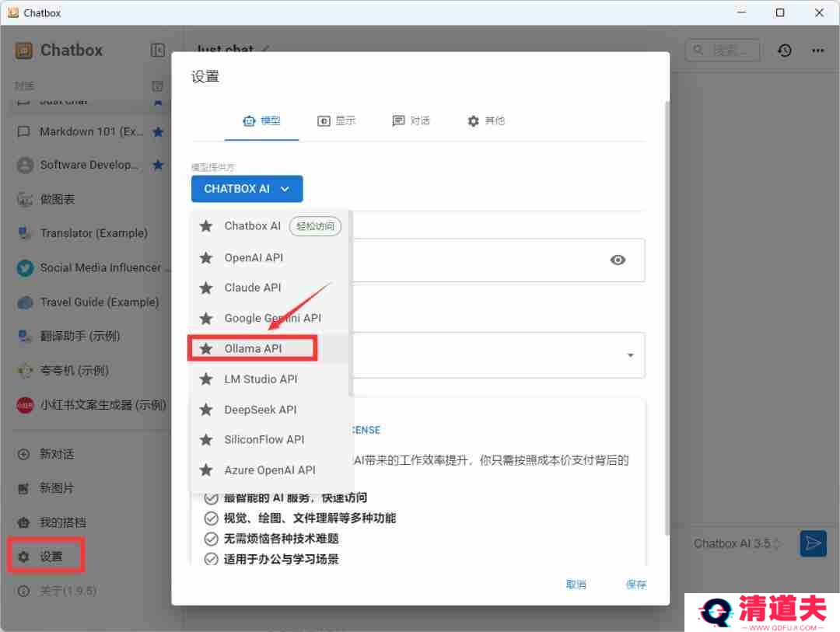The image size is (840, 632).
Task: Choose Chatbox AI provider option
Action: click(x=269, y=226)
